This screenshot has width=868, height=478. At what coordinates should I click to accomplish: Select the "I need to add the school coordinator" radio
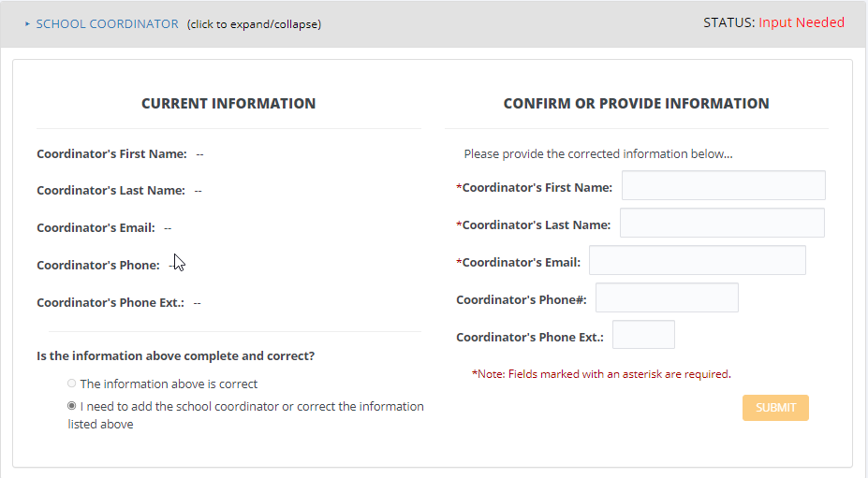(x=72, y=407)
